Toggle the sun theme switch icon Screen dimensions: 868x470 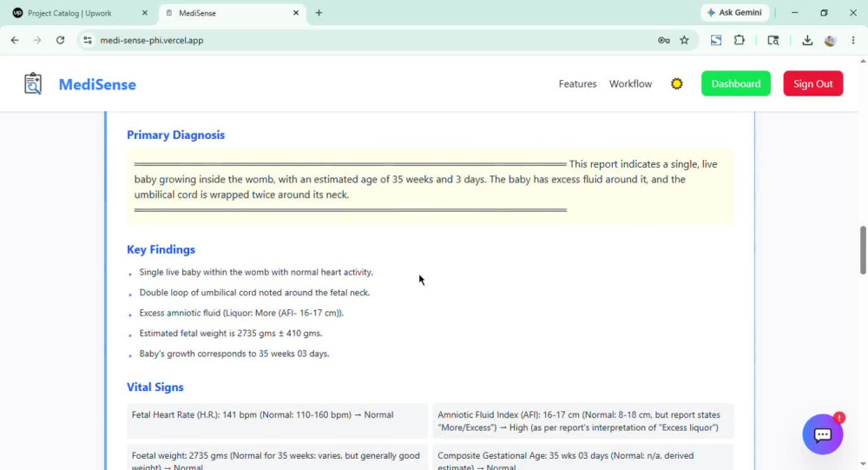[x=676, y=83]
